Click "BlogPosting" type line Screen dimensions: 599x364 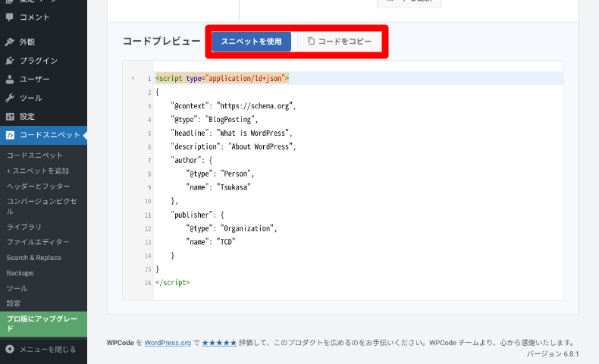[214, 120]
